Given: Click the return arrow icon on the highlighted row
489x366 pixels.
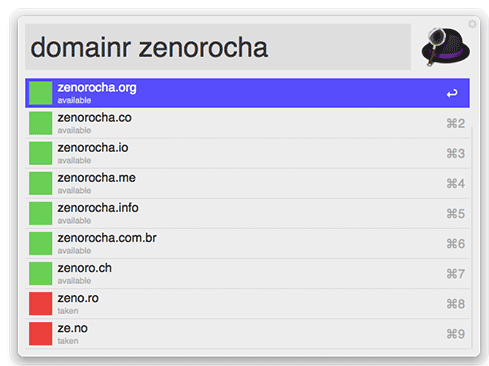Looking at the screenshot, I should (x=452, y=93).
